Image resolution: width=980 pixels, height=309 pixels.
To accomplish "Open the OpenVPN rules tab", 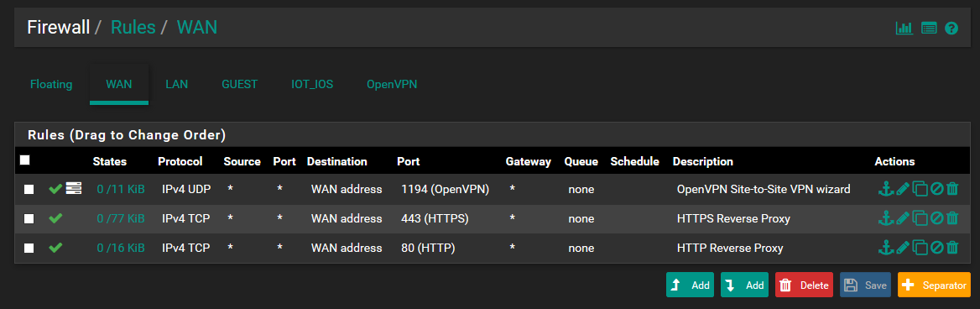I will click(x=392, y=84).
